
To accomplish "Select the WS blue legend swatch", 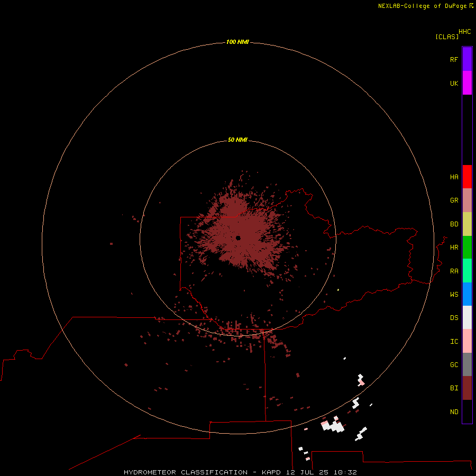I will tap(467, 294).
